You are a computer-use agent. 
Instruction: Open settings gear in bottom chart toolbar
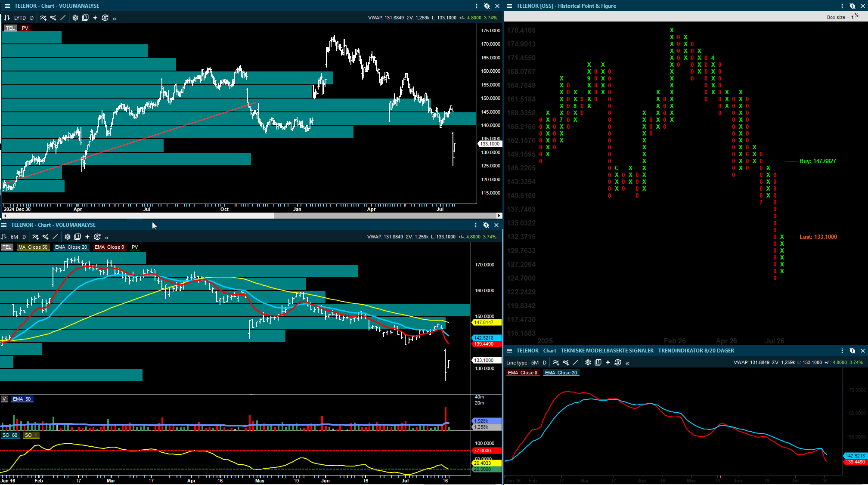(x=68, y=237)
